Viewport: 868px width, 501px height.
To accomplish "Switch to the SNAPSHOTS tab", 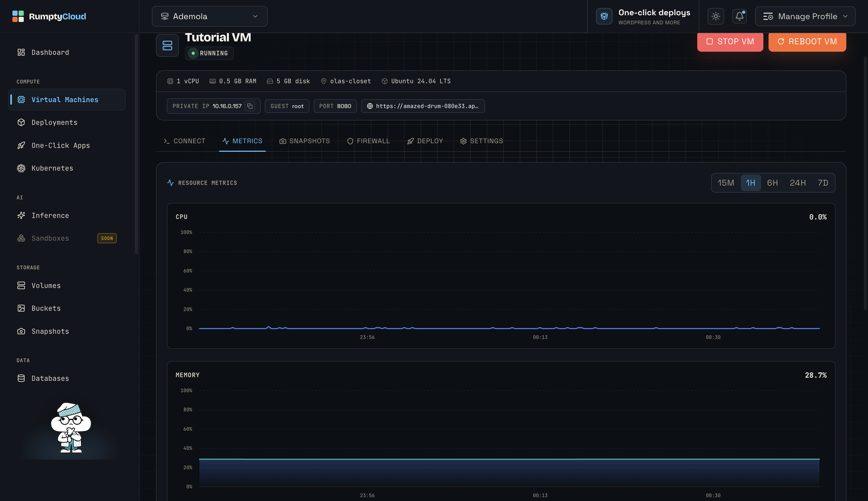I will coord(305,141).
